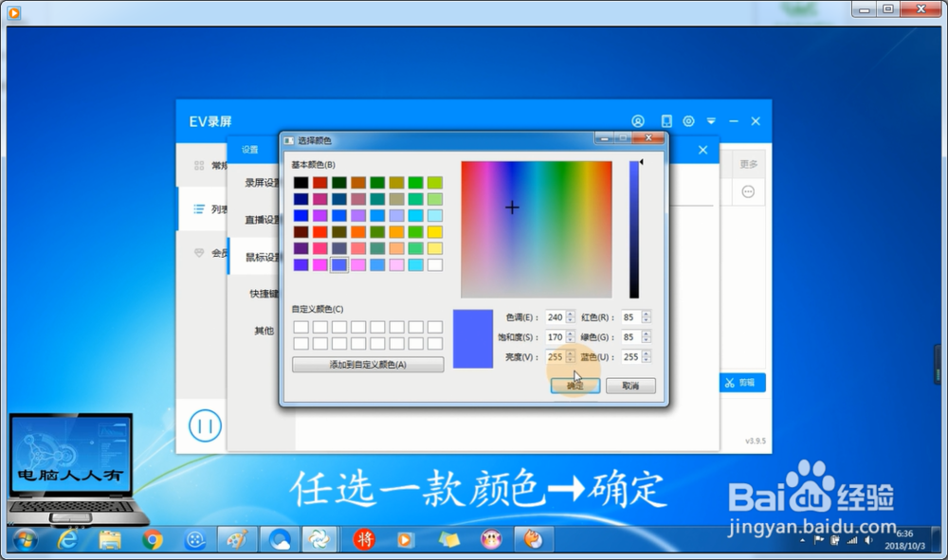
Task: Click the Action Center flag tray icon
Action: (x=819, y=541)
